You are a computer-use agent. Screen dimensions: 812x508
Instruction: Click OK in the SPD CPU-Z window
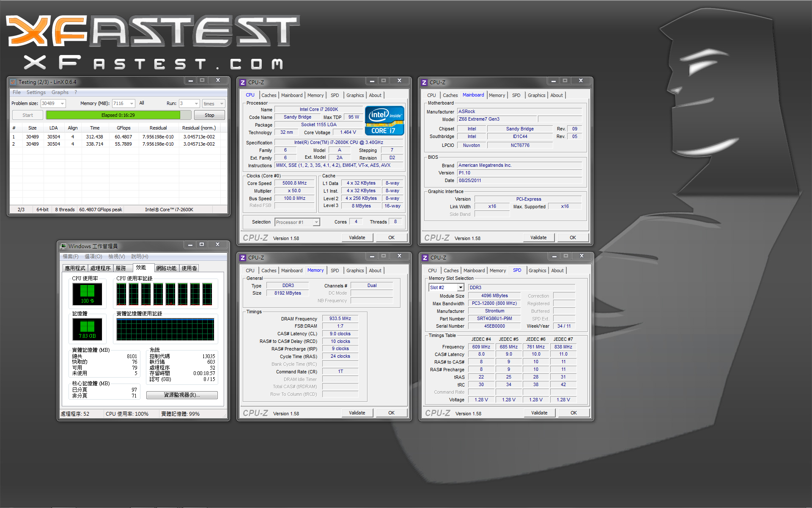coord(574,413)
